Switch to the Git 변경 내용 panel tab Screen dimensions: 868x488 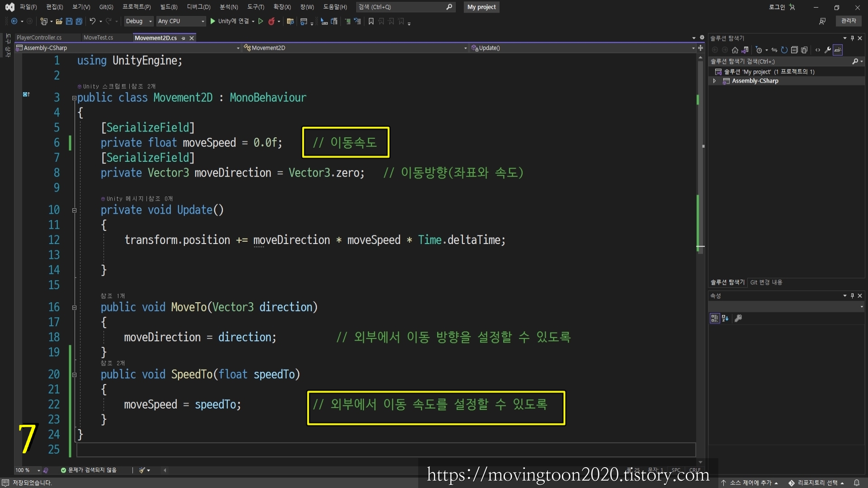tap(766, 282)
